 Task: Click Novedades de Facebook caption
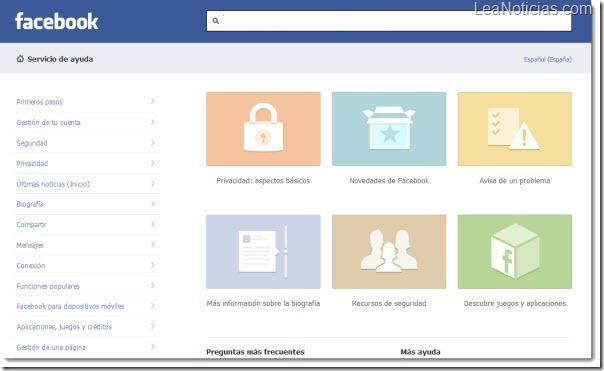click(x=389, y=181)
